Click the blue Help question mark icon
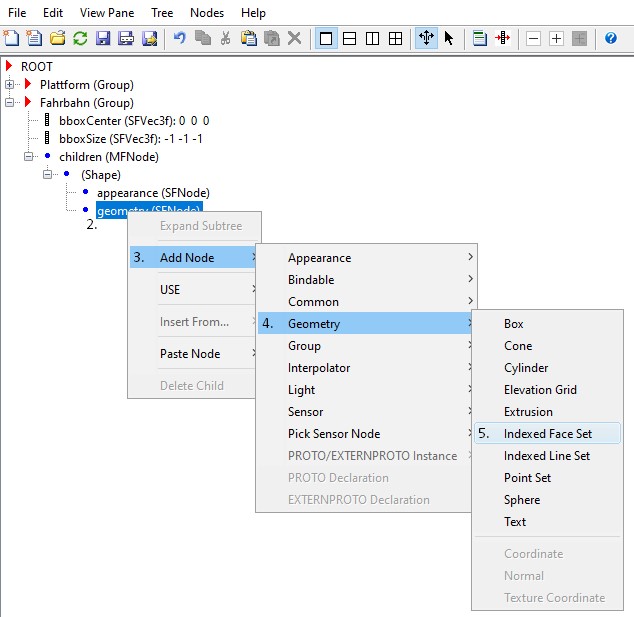634x617 pixels. coord(611,38)
